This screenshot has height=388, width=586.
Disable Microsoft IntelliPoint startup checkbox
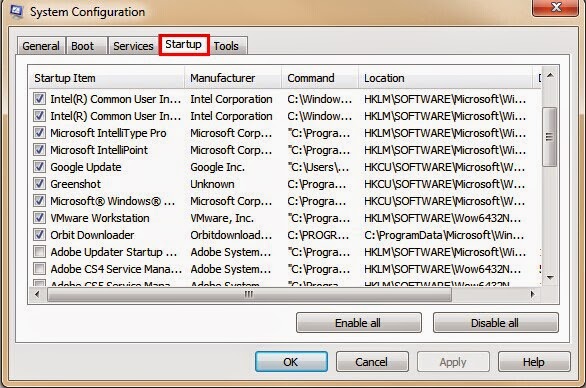tap(39, 150)
